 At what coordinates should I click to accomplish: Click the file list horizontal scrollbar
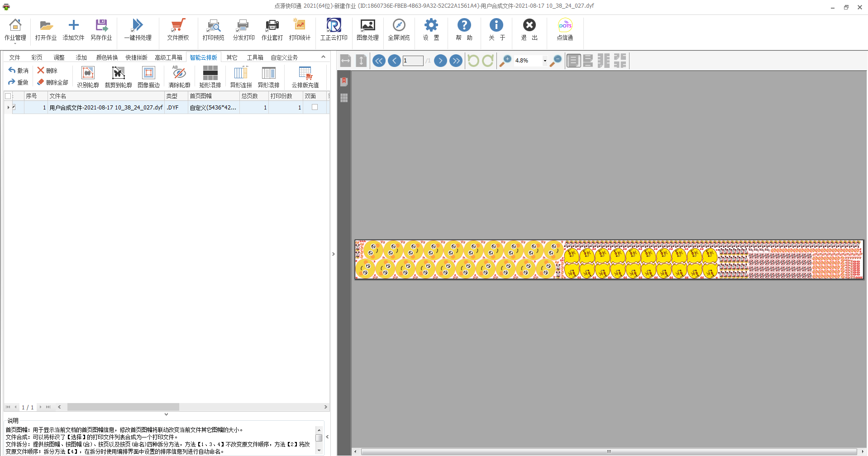click(123, 407)
